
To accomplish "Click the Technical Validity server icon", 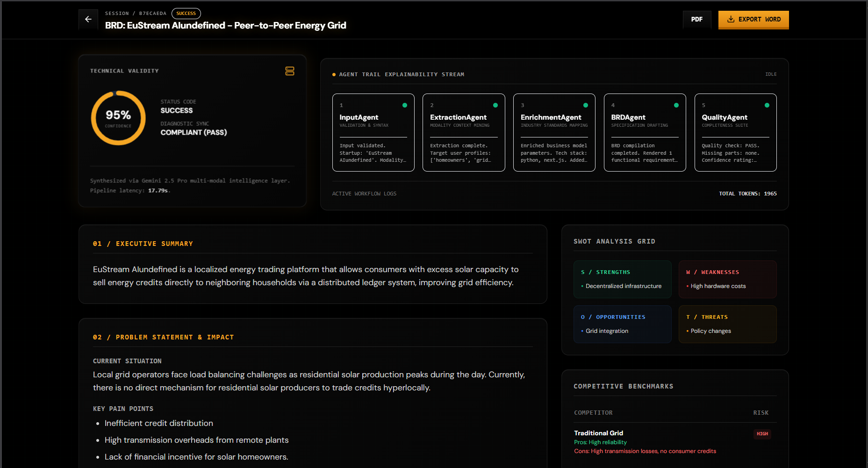I will pos(290,71).
